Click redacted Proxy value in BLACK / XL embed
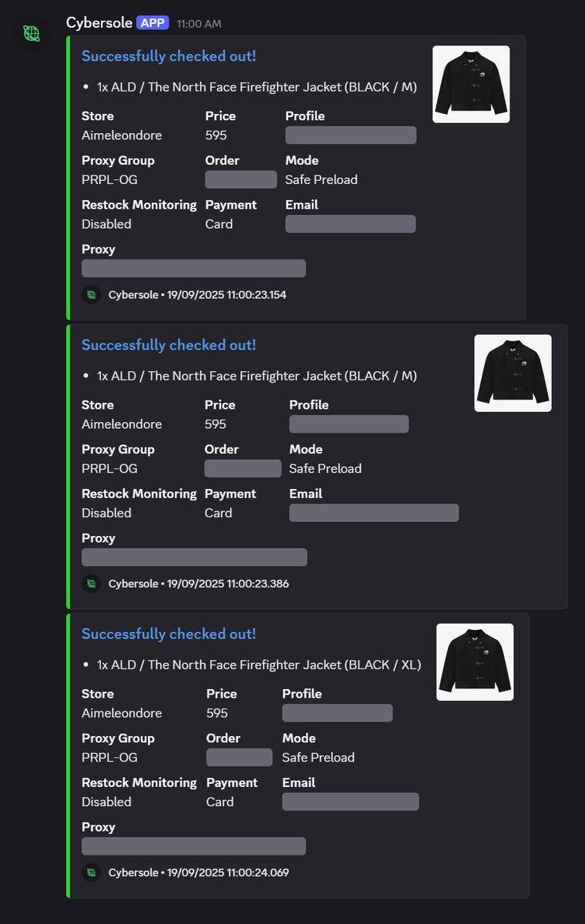This screenshot has width=585, height=924. [x=194, y=845]
